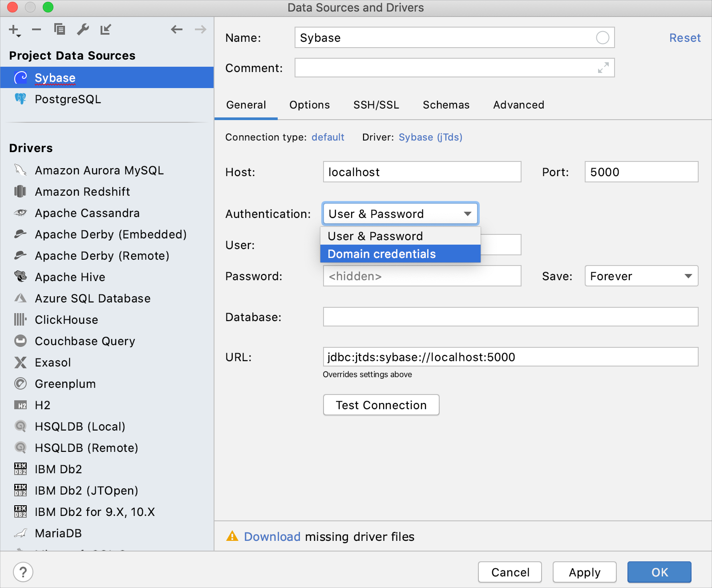Viewport: 712px width, 588px height.
Task: Click the PostgreSQL elephant icon
Action: (20, 99)
